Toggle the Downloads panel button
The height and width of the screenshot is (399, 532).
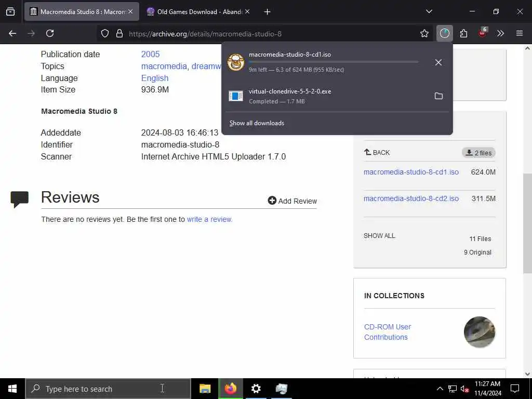445,33
